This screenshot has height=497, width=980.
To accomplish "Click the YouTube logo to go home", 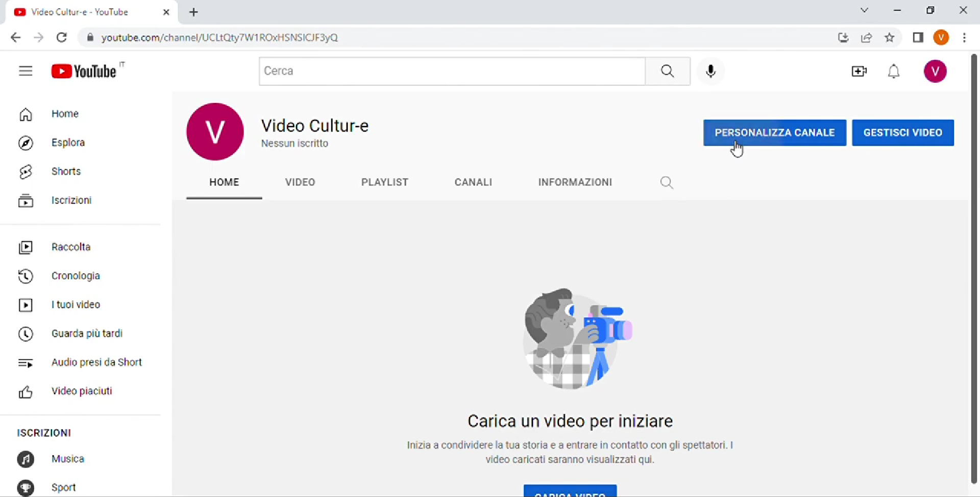I will coord(84,71).
